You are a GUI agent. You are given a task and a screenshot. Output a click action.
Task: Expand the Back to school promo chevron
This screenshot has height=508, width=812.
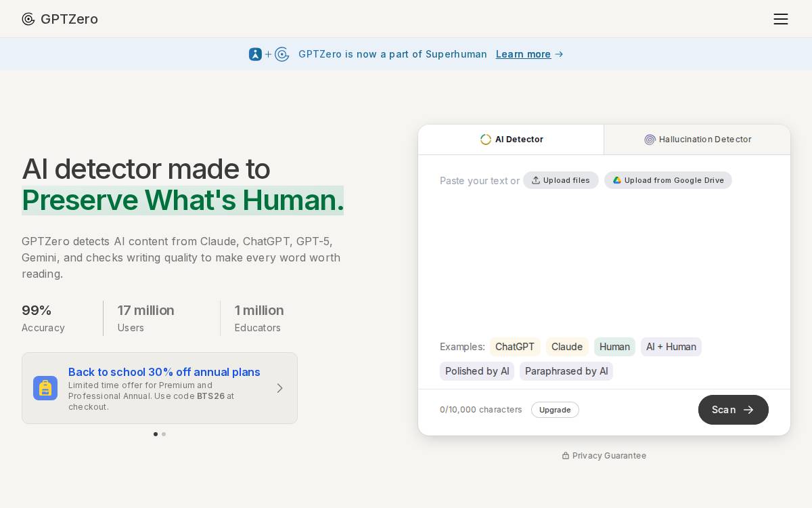279,388
